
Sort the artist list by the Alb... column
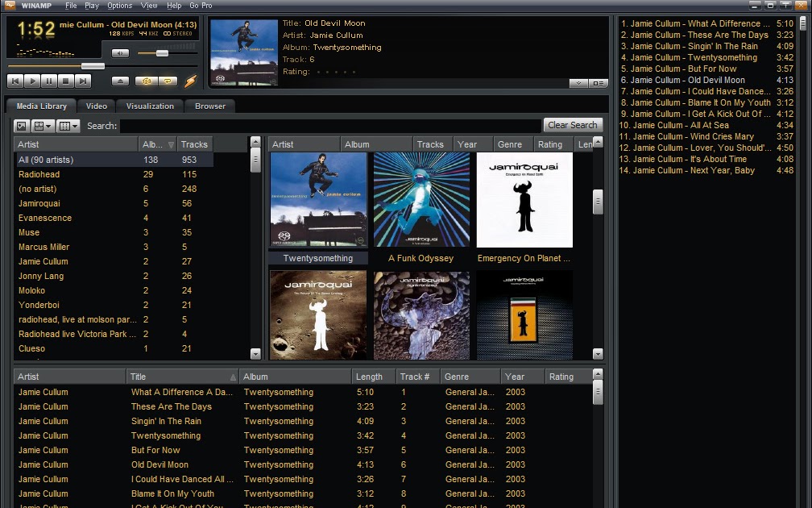[157, 144]
